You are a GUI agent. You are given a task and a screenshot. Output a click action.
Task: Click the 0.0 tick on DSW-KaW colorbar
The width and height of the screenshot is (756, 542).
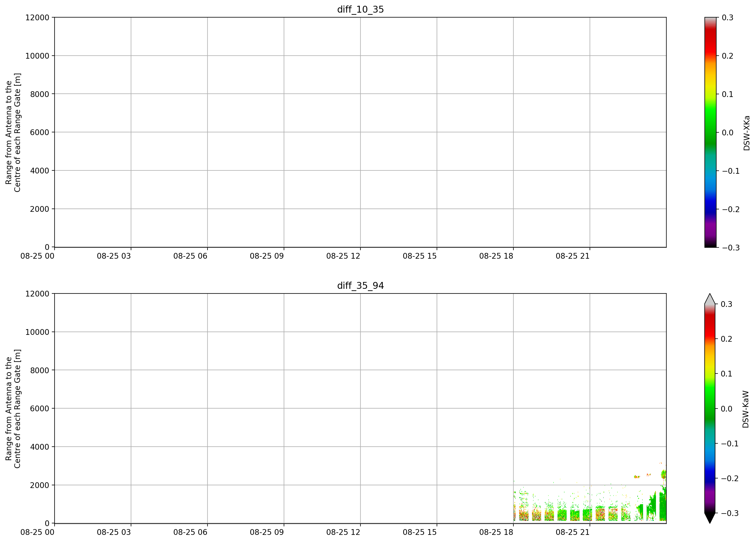[x=727, y=409]
